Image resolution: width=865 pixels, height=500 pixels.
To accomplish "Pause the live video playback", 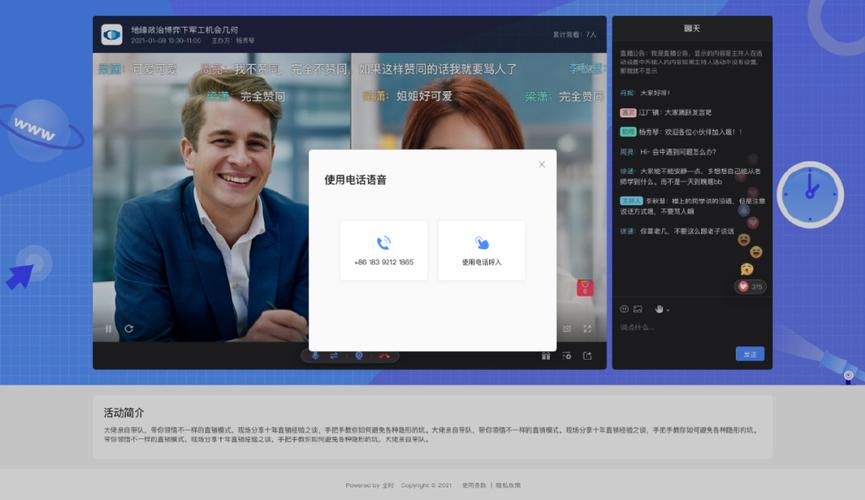I will pyautogui.click(x=108, y=328).
